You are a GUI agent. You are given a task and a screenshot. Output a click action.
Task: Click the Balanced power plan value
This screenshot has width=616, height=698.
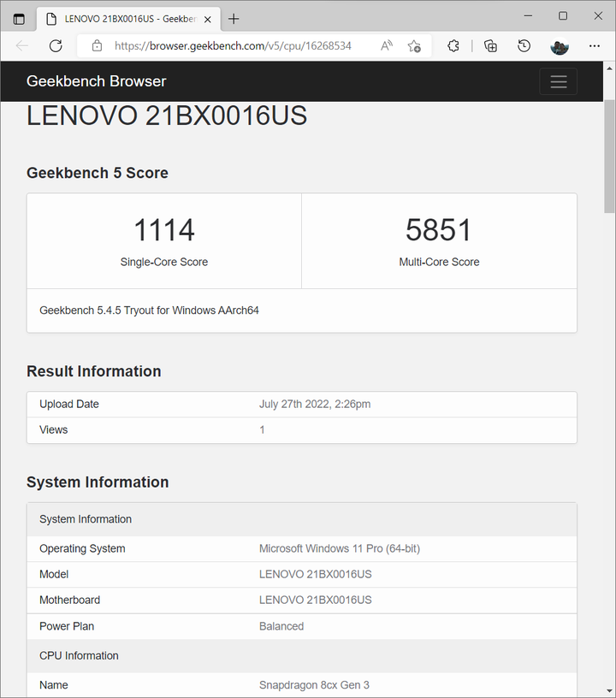tap(281, 626)
